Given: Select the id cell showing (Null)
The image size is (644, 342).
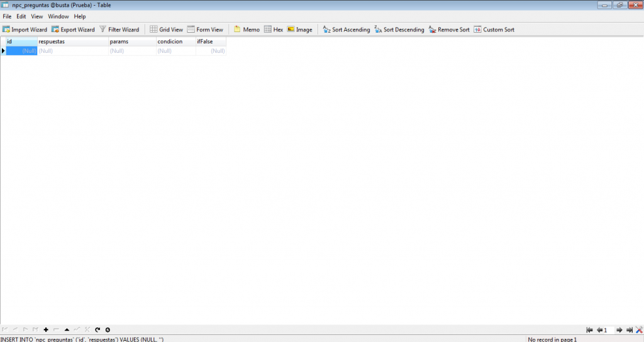Looking at the screenshot, I should pos(21,51).
